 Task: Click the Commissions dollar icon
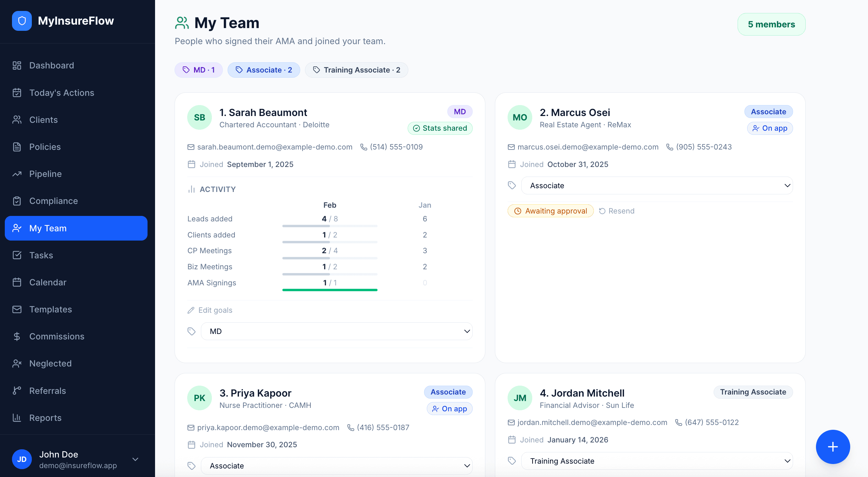17,336
